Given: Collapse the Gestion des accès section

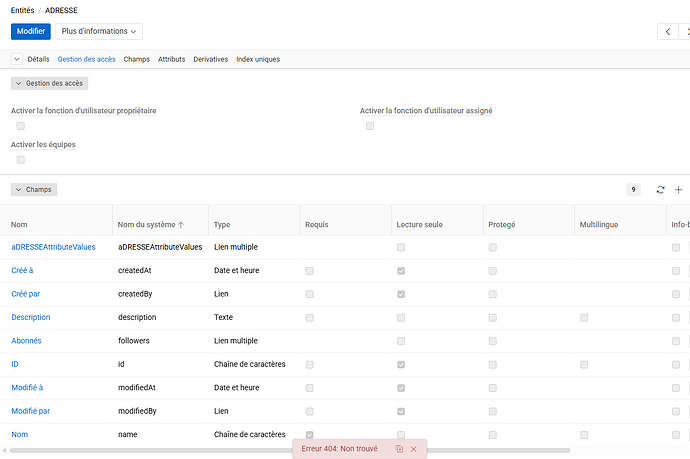Looking at the screenshot, I should point(49,83).
